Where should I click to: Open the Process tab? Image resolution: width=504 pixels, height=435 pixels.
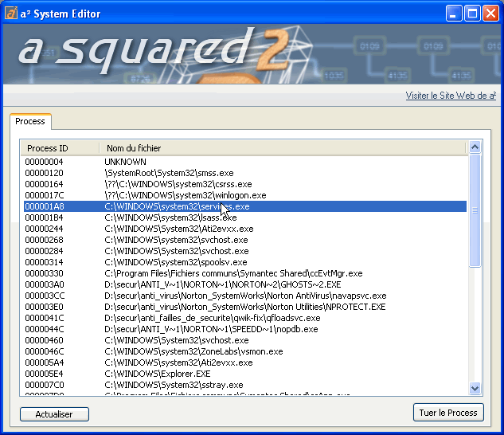point(30,121)
